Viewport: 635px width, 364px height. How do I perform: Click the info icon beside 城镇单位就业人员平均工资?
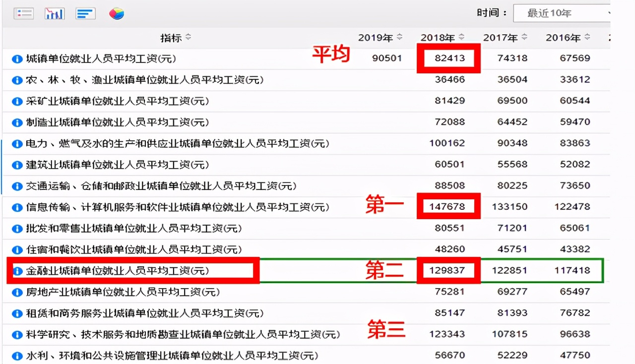coord(16,58)
